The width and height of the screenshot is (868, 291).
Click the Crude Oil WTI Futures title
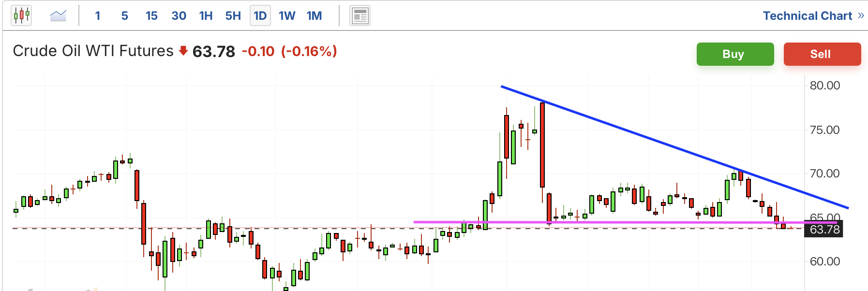pos(93,51)
